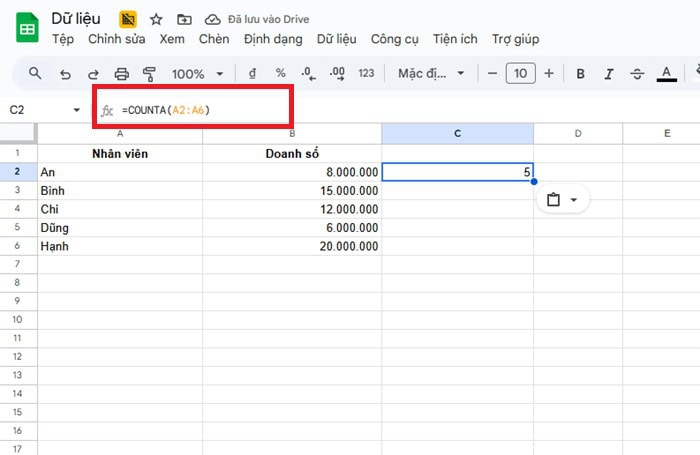Select the cell containing An
The height and width of the screenshot is (455, 700).
[x=120, y=172]
